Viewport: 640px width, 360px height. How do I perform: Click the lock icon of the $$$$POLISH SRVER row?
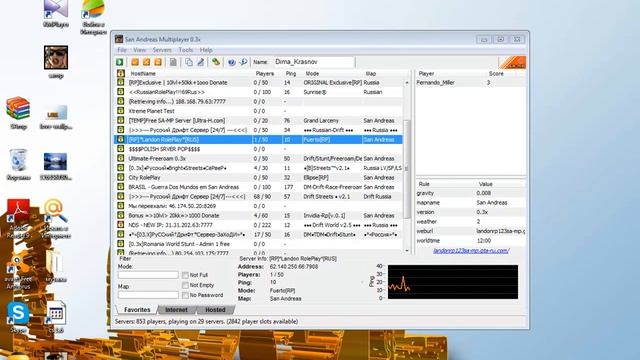click(120, 149)
